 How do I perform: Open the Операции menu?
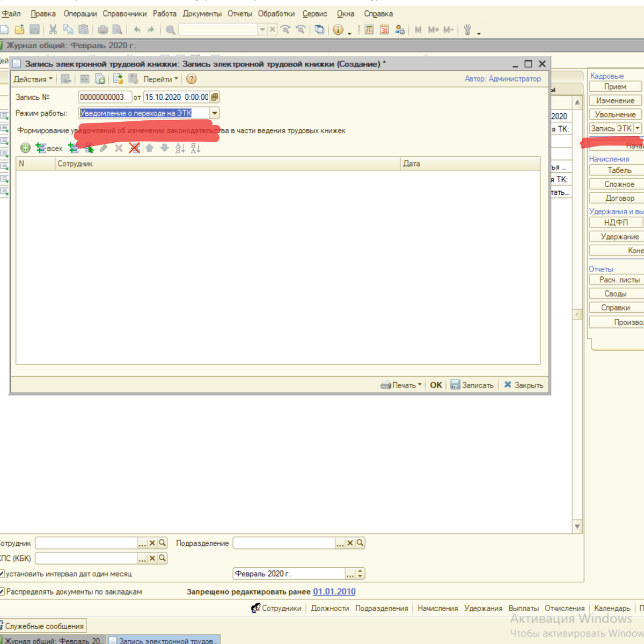[x=80, y=13]
